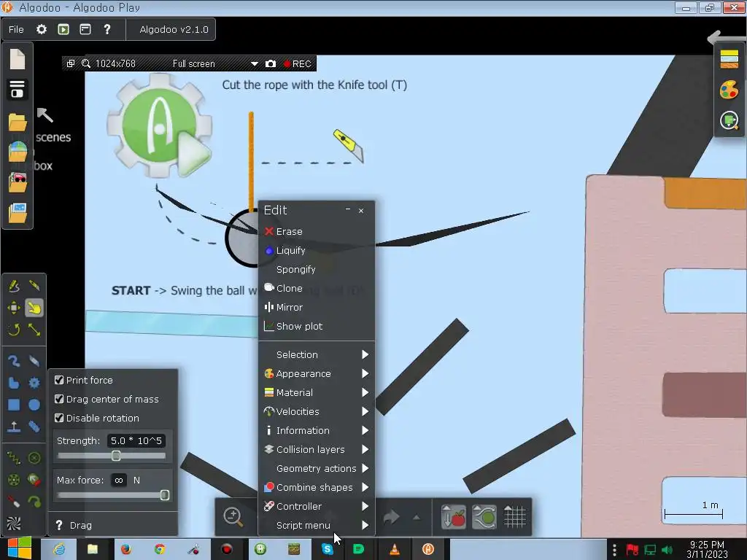Screen dimensions: 747x560
Task: Select the Polygon tool
Action: click(14, 383)
